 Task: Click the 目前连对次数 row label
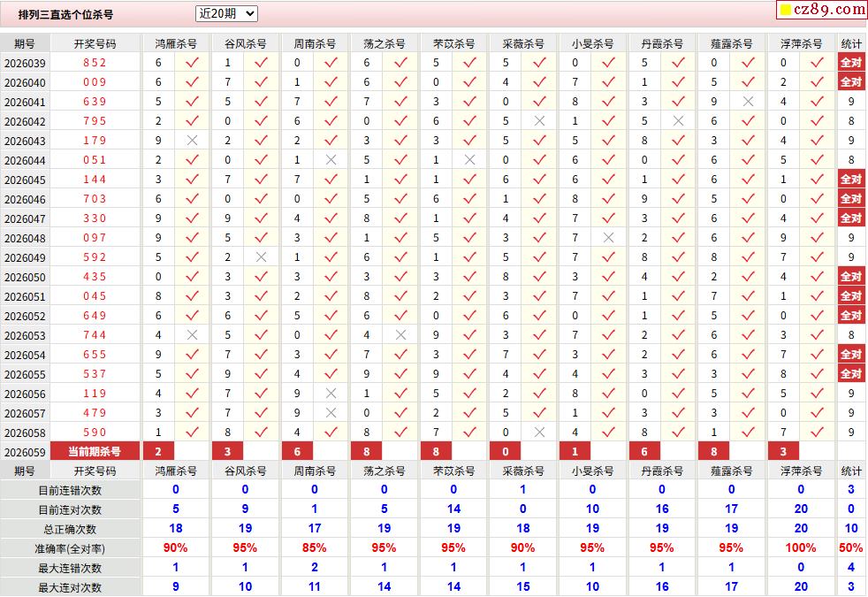[x=70, y=510]
